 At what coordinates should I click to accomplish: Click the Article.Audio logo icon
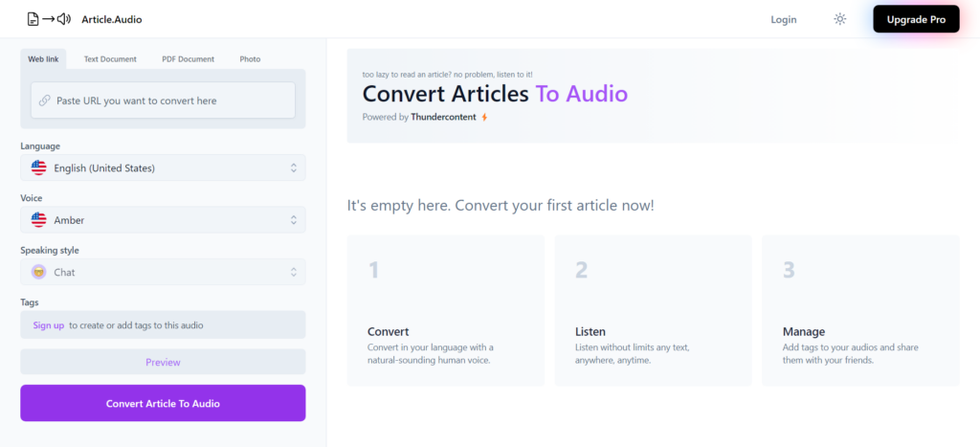tap(49, 19)
